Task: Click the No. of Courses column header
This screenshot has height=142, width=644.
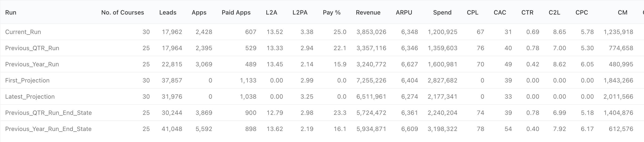Action: pyautogui.click(x=122, y=13)
